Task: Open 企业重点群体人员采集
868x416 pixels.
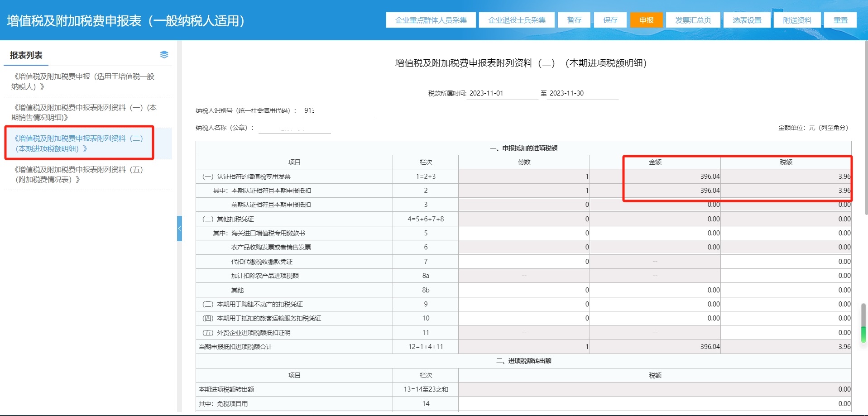Action: click(431, 20)
